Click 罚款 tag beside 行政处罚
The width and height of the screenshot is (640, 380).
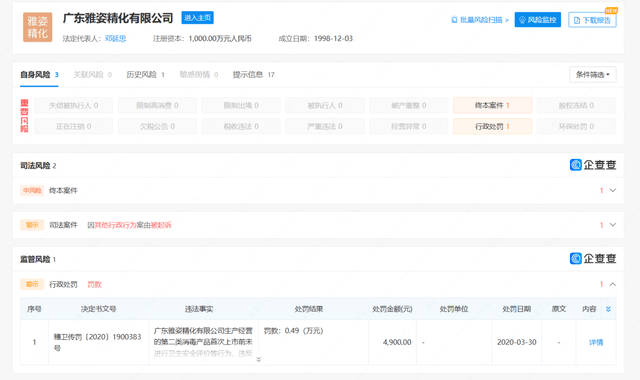tap(94, 284)
